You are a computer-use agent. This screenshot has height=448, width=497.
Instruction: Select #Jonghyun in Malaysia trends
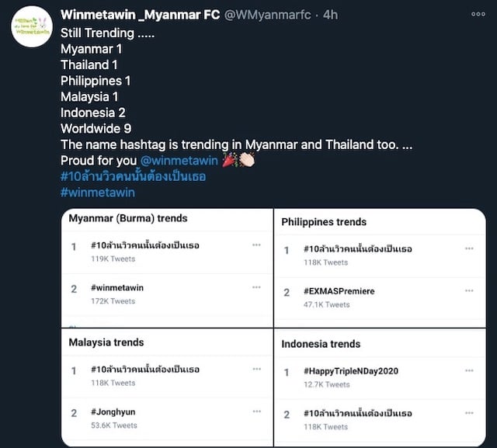[167, 418]
